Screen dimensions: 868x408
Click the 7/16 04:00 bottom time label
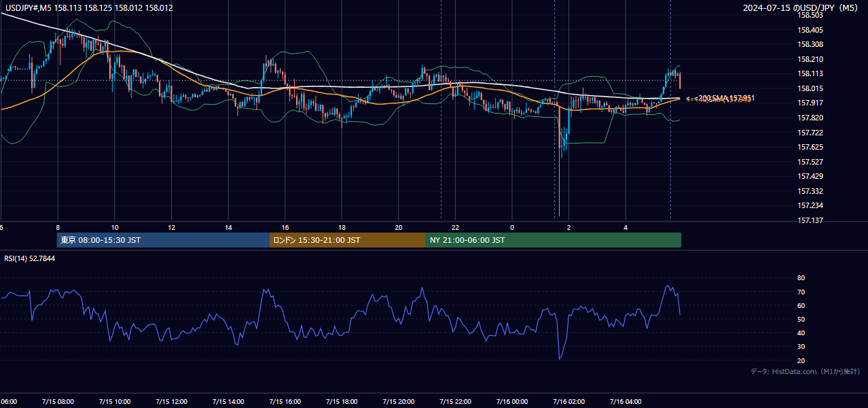point(626,402)
